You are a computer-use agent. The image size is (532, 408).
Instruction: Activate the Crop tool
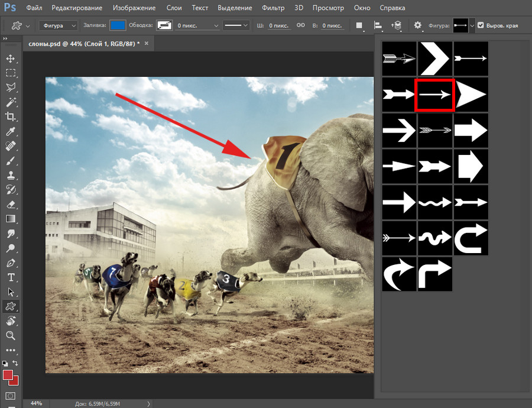pos(11,116)
